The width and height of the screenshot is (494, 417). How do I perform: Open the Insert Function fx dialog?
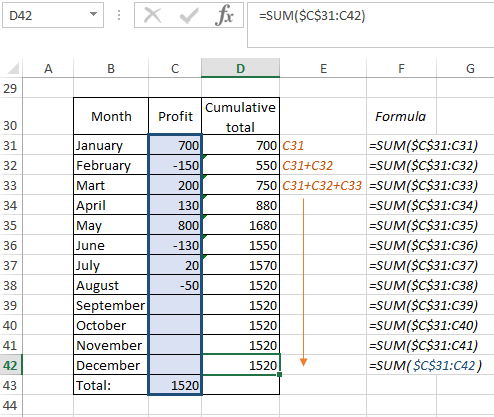point(224,15)
